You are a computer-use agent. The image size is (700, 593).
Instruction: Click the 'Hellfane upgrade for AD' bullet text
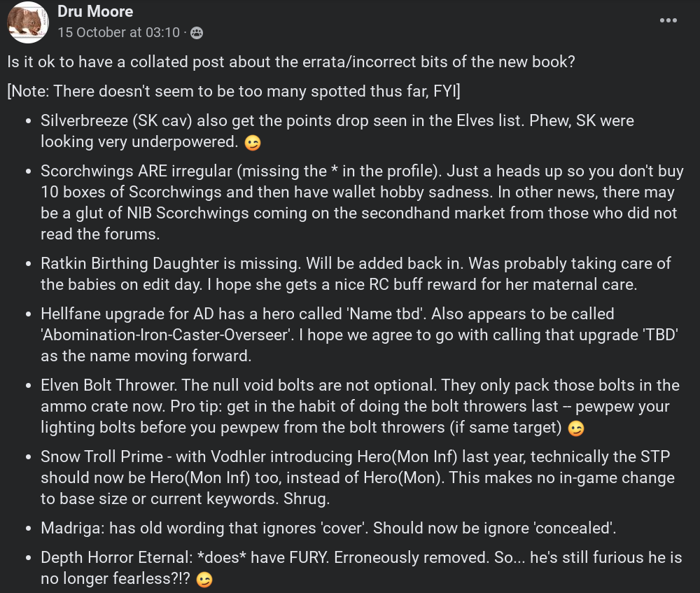click(x=359, y=335)
